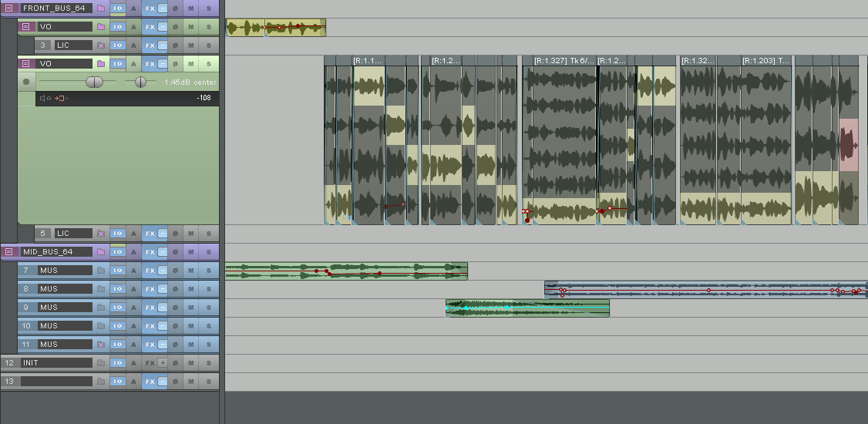This screenshot has width=868, height=424.
Task: Open automation mode A on track 10 MUS
Action: point(133,326)
